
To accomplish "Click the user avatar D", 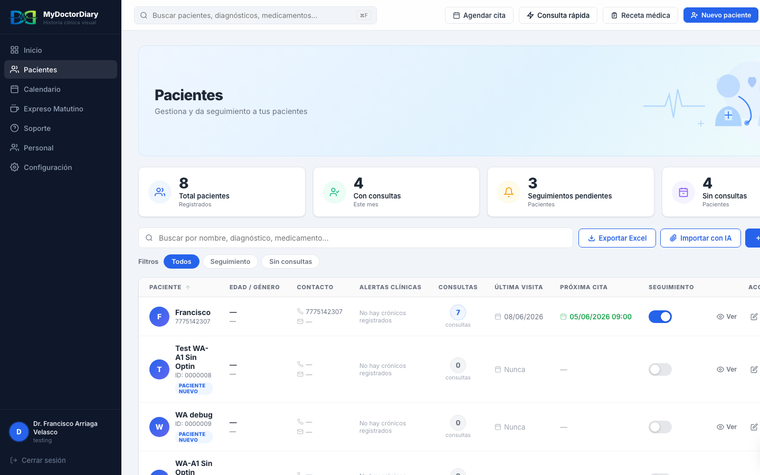I will (19, 431).
